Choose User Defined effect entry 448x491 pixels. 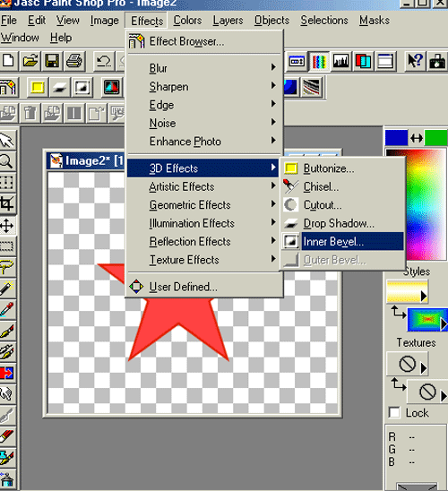pyautogui.click(x=203, y=287)
